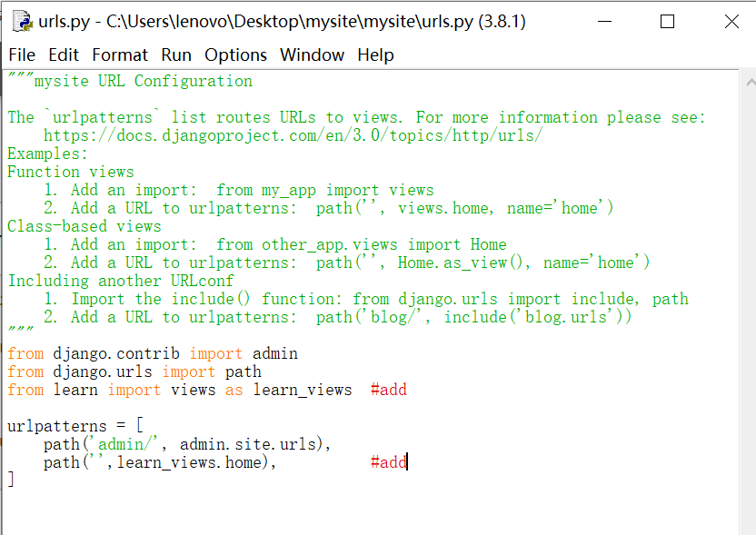Click the scrollbar up arrow
Viewport: 756px width, 535px height.
tap(751, 83)
